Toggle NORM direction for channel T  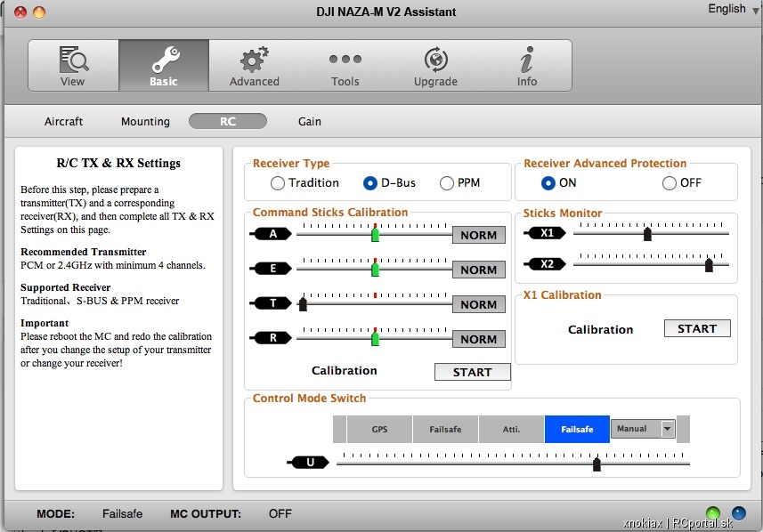coord(479,304)
